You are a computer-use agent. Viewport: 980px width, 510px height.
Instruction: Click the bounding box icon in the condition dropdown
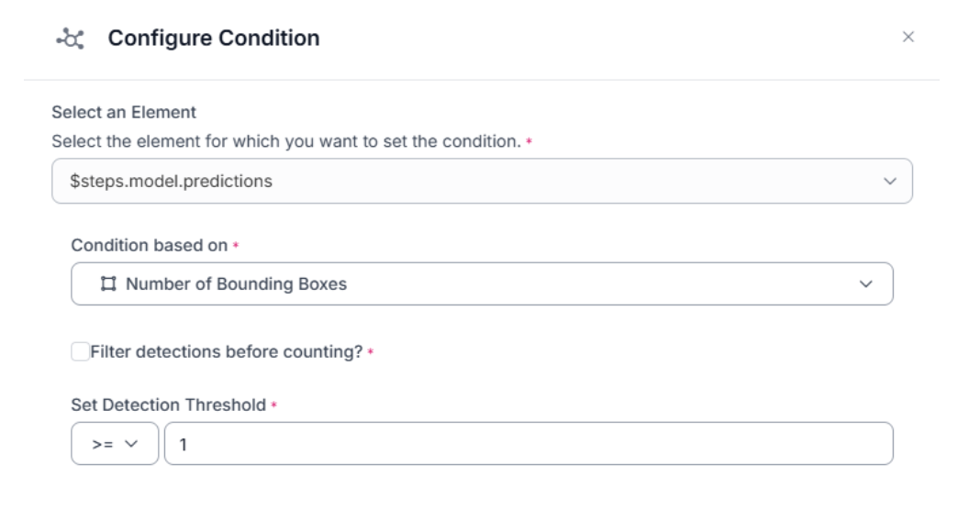click(109, 284)
